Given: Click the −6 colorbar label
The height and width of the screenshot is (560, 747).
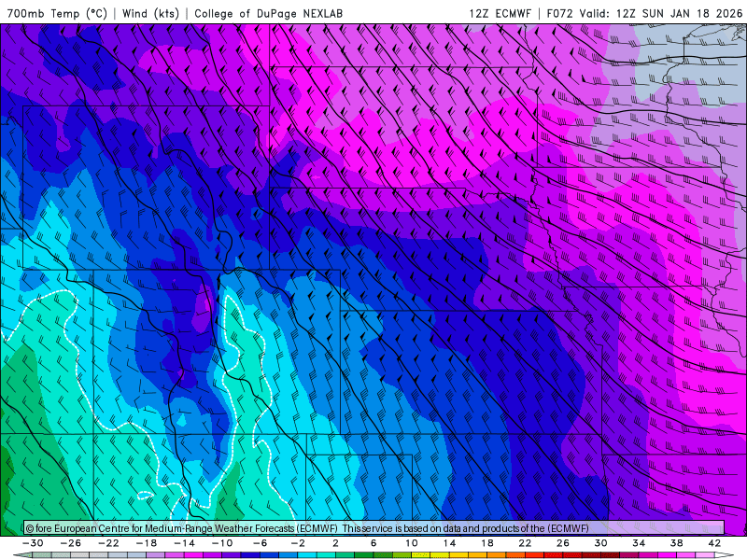Looking at the screenshot, I should click(261, 543).
